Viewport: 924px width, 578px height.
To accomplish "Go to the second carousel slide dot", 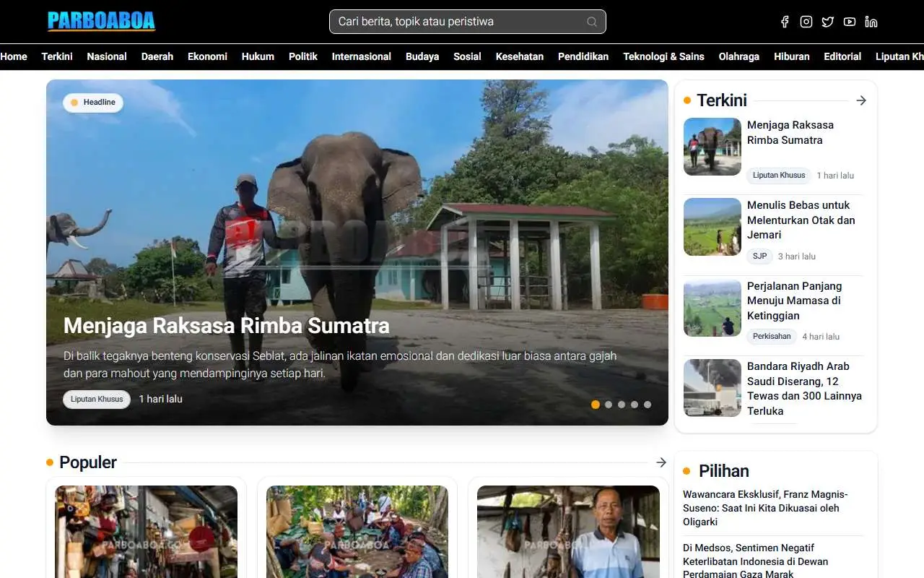I will [609, 405].
